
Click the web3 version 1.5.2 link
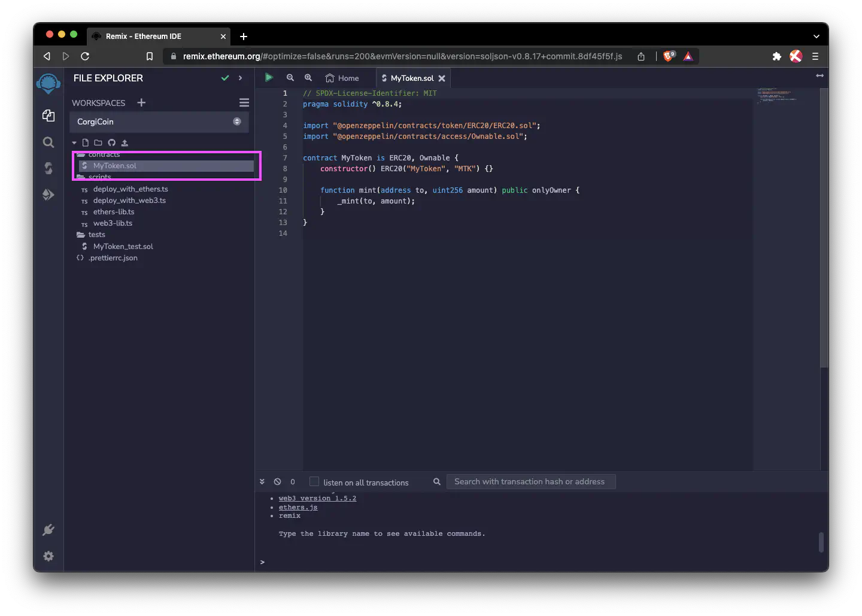coord(317,498)
